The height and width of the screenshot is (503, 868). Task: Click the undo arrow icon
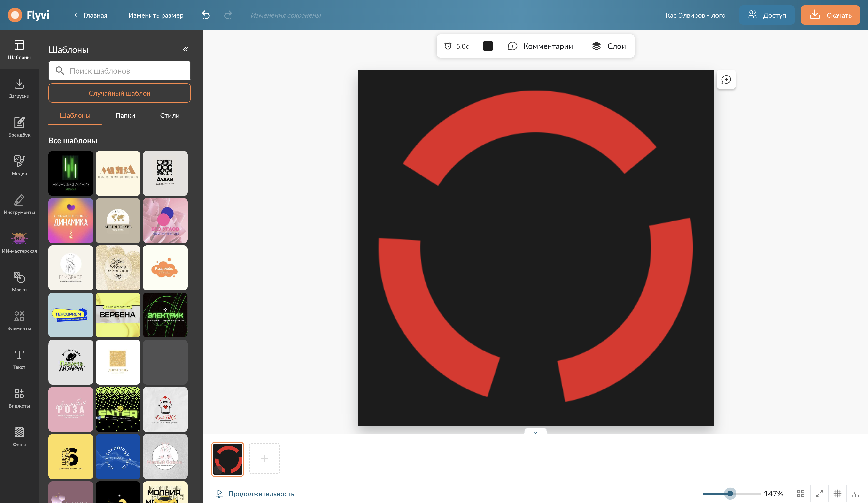206,15
